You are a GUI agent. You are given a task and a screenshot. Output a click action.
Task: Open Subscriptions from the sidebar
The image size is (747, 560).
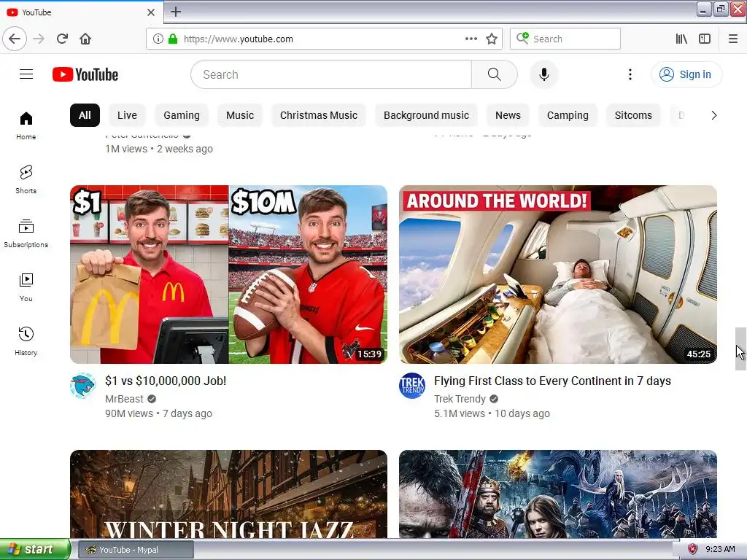(x=26, y=233)
